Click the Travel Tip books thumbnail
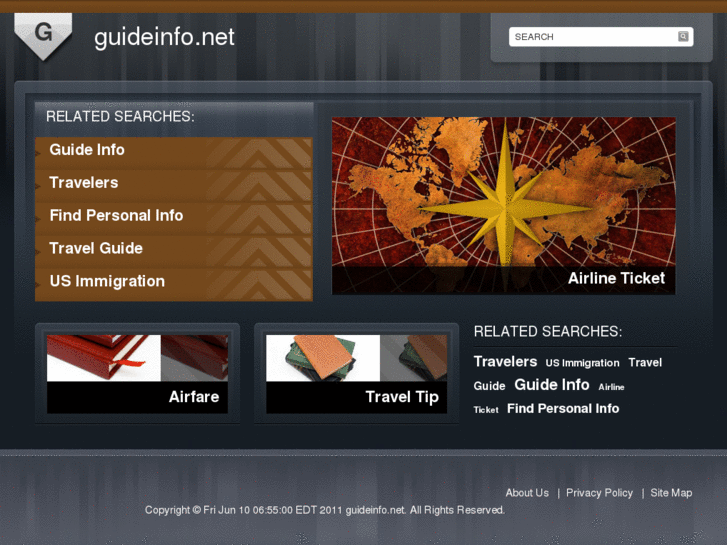The height and width of the screenshot is (545, 727). (x=357, y=374)
